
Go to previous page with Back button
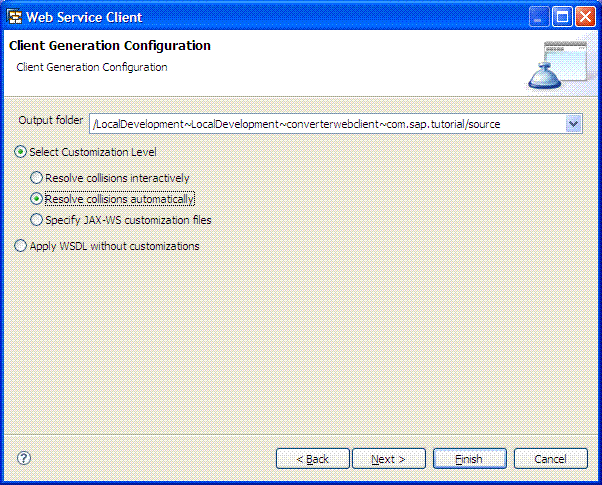tap(312, 459)
